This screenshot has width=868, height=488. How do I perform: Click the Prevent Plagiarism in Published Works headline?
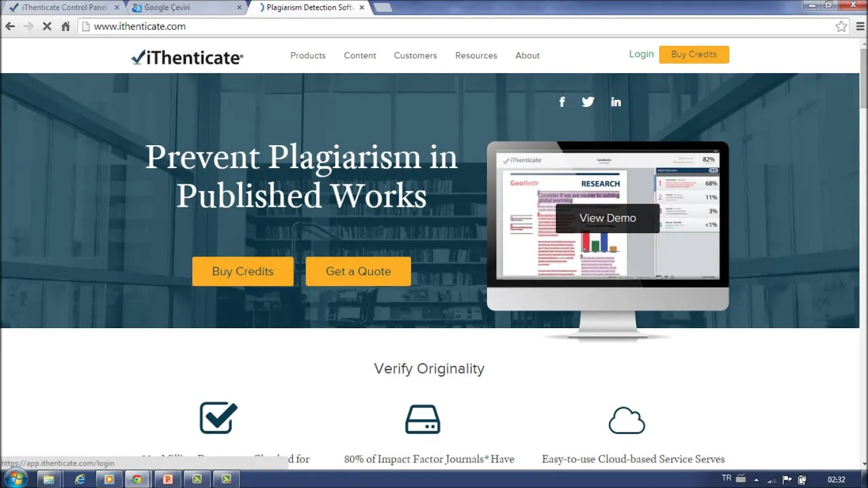tap(301, 176)
